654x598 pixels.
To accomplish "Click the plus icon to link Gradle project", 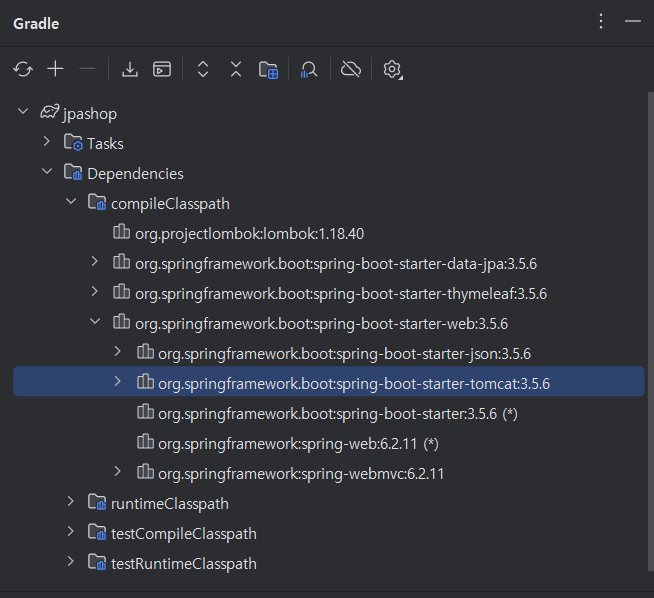I will point(56,69).
